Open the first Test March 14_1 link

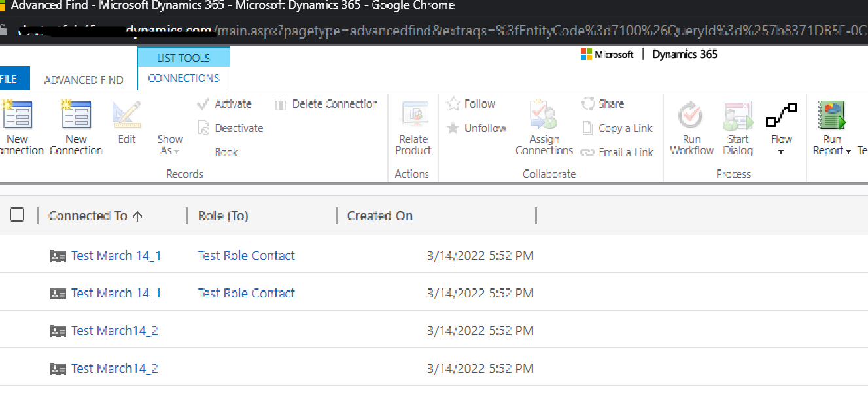(116, 256)
